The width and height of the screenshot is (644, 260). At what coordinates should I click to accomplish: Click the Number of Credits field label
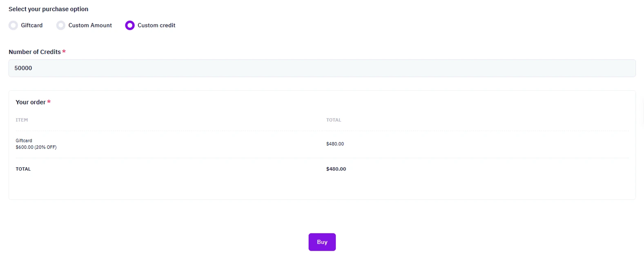click(35, 52)
